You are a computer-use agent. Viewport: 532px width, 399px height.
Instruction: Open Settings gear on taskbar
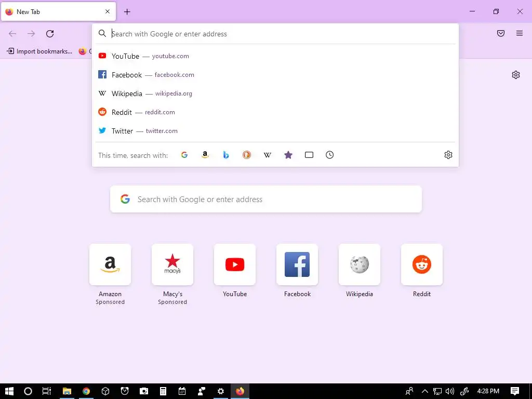[220, 391]
